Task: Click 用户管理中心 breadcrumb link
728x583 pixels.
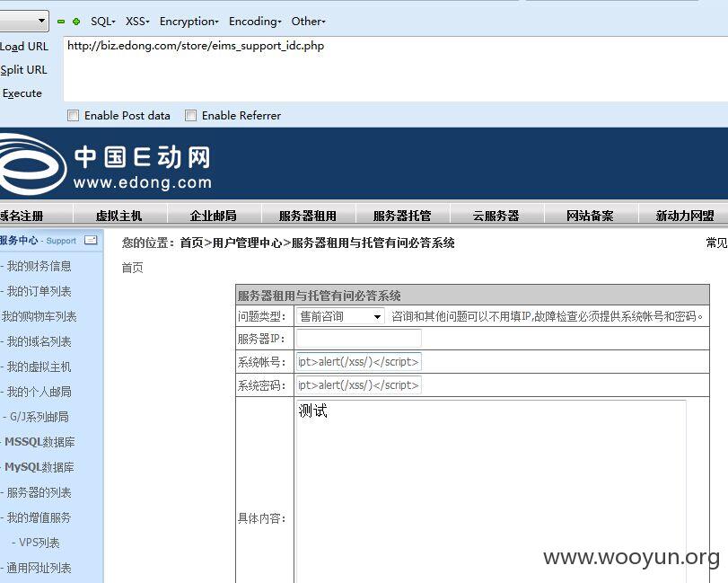Action: point(247,243)
